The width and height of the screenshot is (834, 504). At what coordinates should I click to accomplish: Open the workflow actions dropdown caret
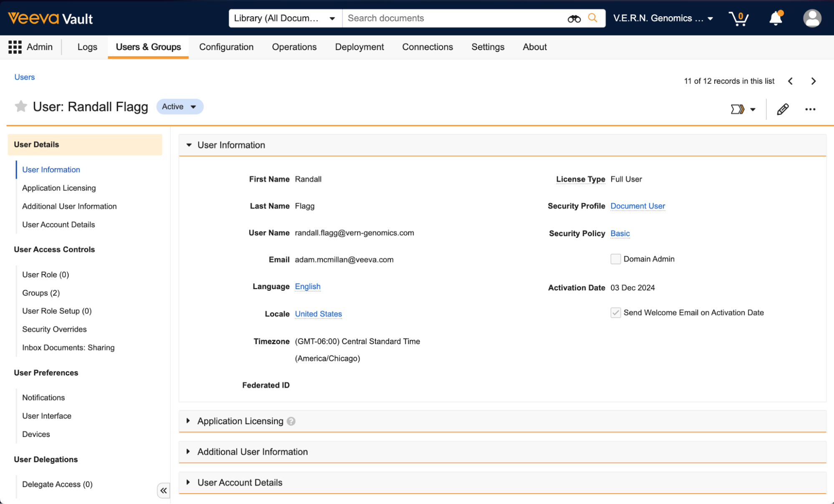[753, 110]
